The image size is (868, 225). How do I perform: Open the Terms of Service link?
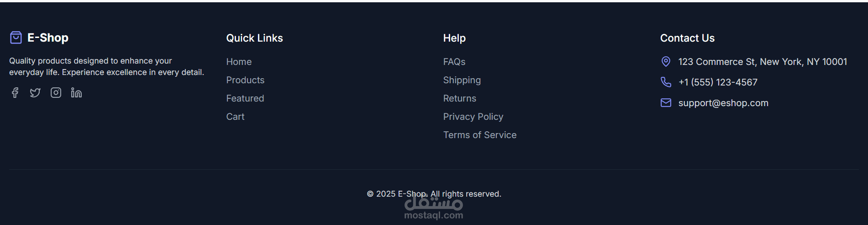click(x=479, y=135)
